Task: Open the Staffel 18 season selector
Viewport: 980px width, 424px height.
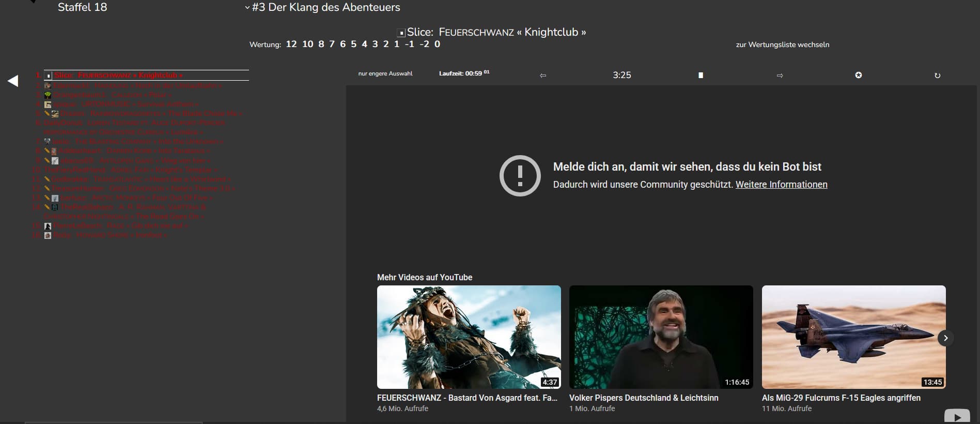Action: tap(82, 7)
